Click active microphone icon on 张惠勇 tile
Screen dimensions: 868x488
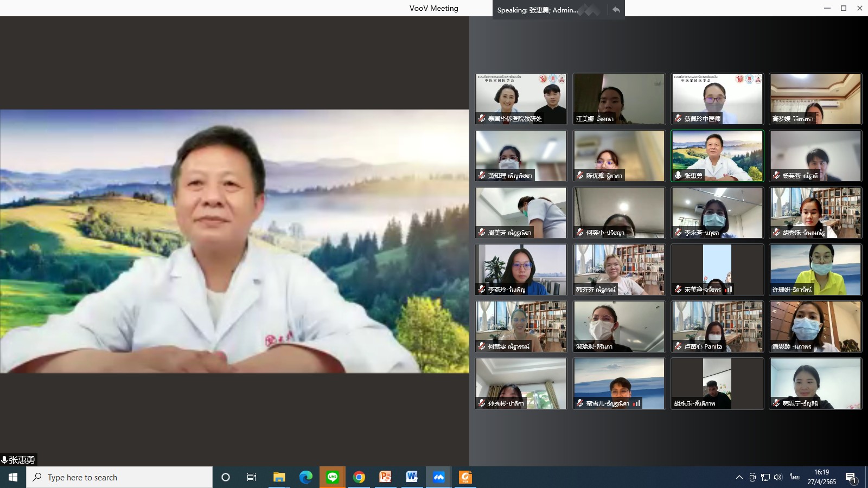678,175
